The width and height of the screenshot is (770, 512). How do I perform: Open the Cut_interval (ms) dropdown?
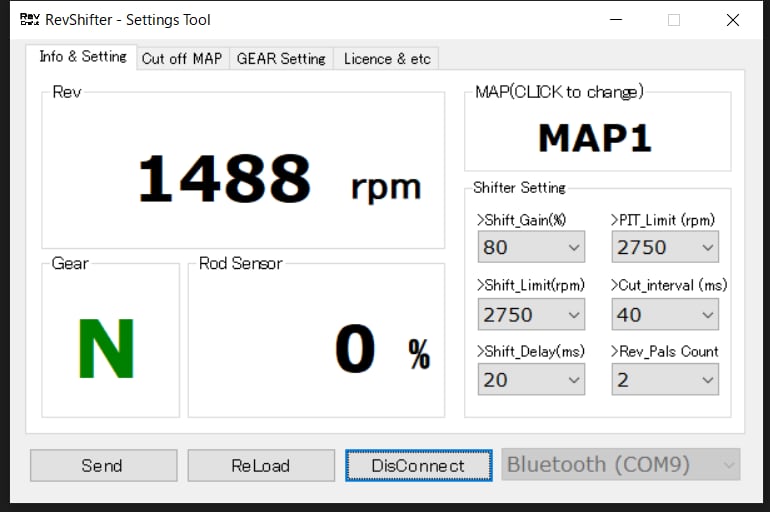coord(665,314)
